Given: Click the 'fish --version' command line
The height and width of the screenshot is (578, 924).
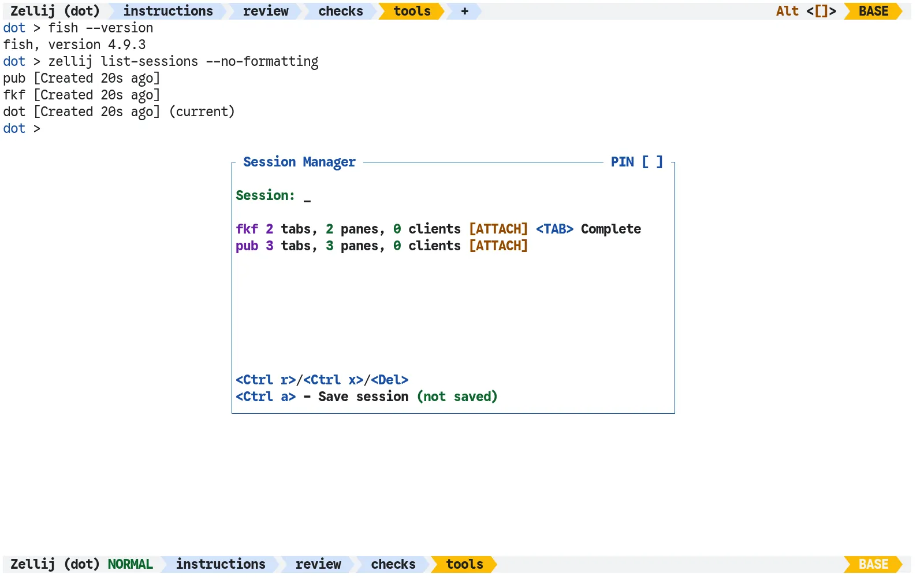Looking at the screenshot, I should [x=100, y=28].
